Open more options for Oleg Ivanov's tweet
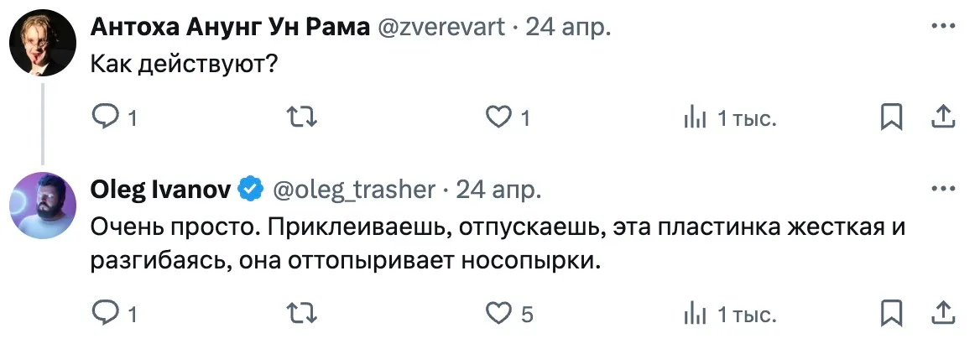The width and height of the screenshot is (980, 344). pyautogui.click(x=944, y=190)
